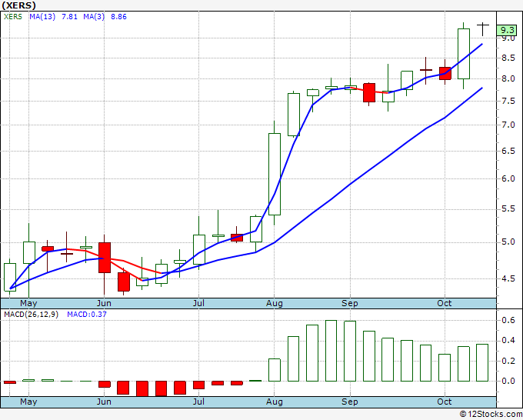Click the 0.0 MACD axis label
The image size is (523, 420).
coord(508,381)
